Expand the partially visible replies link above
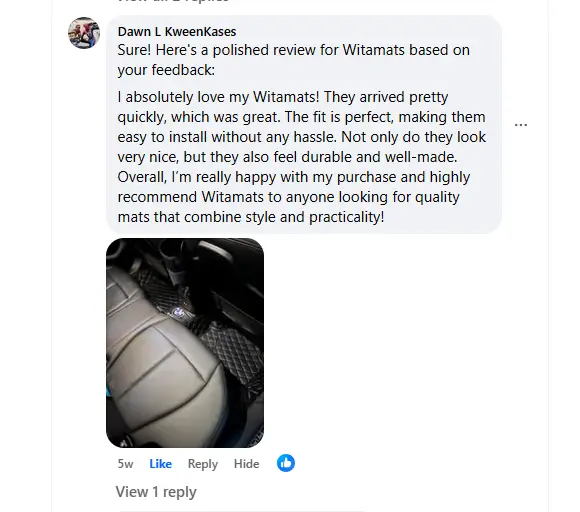This screenshot has width=580, height=512. 173,1
